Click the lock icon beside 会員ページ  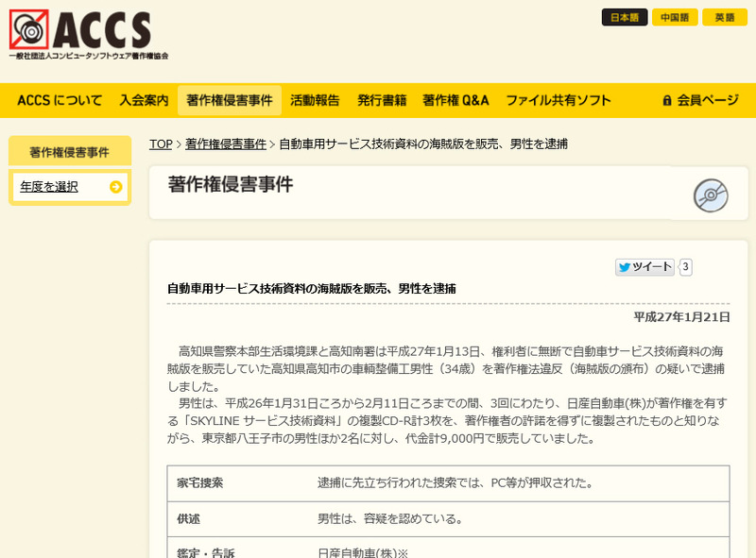[x=667, y=100]
